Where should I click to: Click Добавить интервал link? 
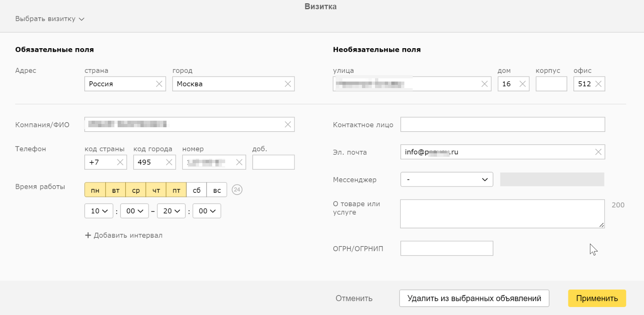[124, 236]
